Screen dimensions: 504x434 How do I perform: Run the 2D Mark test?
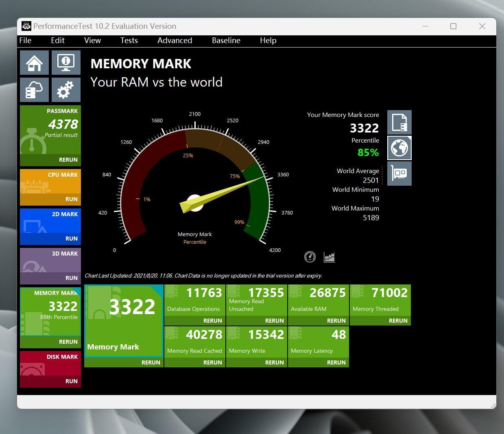click(50, 239)
